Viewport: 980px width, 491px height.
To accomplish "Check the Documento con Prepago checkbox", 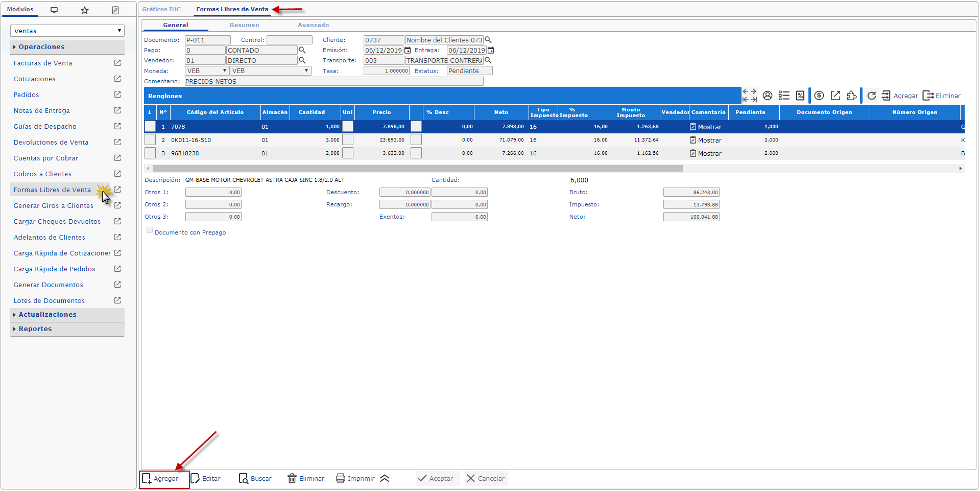I will click(x=150, y=230).
